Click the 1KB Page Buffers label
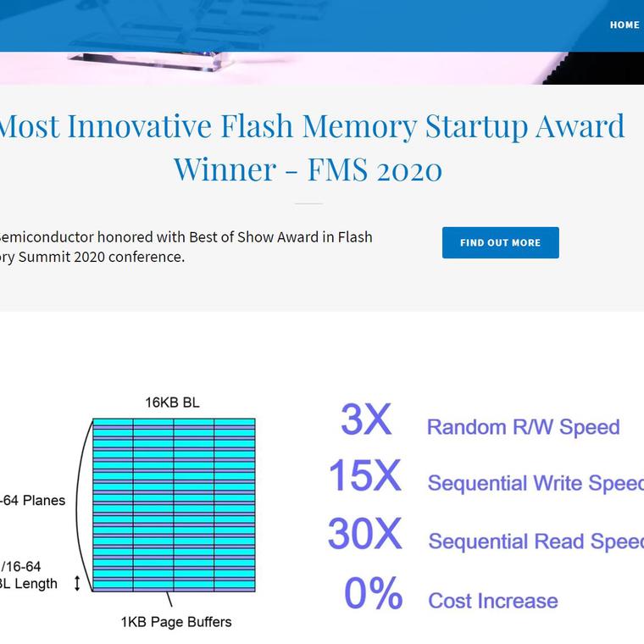Viewport: 644px width, 644px height. [176, 622]
